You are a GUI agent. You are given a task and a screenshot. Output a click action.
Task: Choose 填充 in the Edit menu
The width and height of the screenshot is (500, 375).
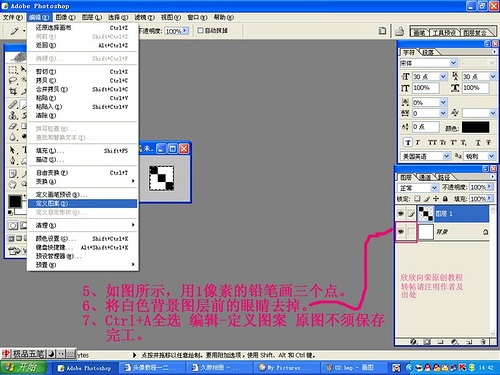[x=82, y=151]
